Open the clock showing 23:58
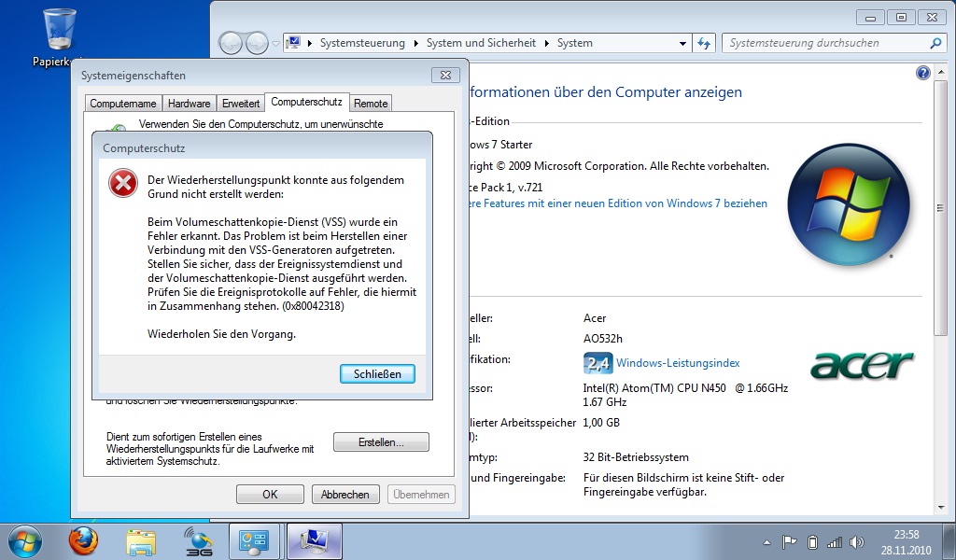 (x=906, y=541)
